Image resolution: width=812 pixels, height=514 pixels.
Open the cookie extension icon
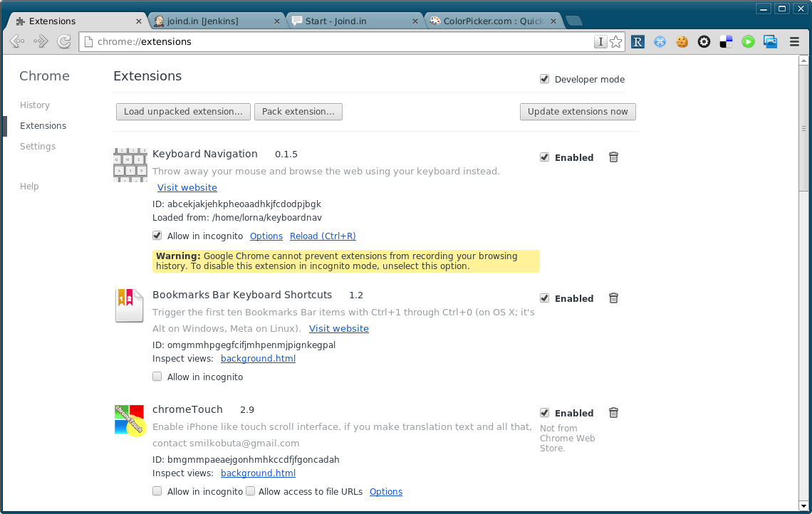click(682, 41)
